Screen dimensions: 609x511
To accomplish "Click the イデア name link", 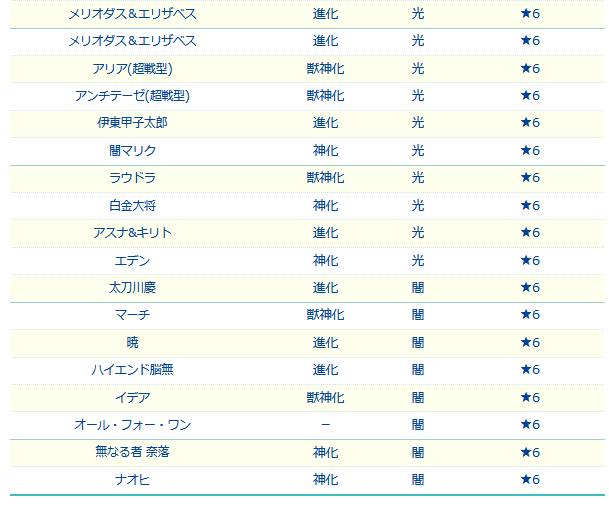I will (132, 398).
